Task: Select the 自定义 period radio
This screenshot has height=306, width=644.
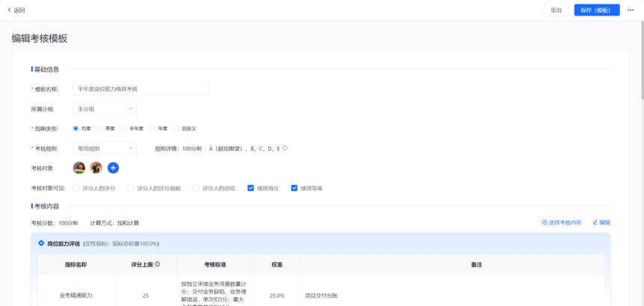Action: [x=176, y=129]
